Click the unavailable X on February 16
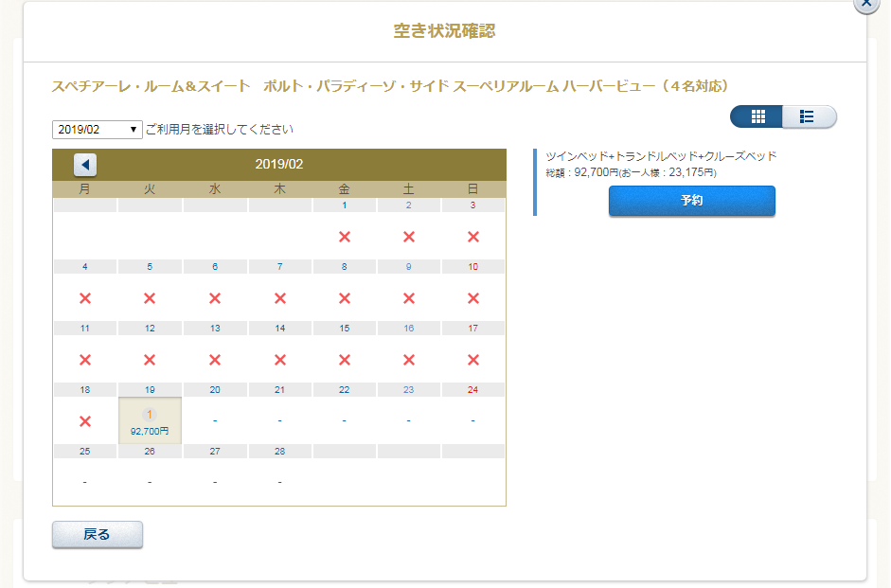Viewport: 891px width, 588px height. click(x=408, y=360)
